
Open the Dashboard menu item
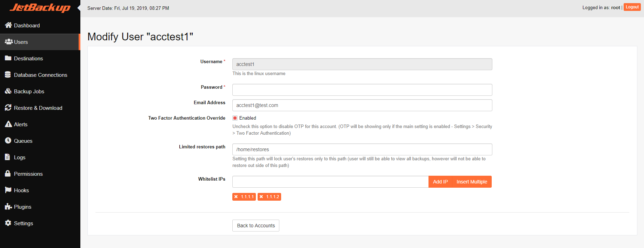pos(40,25)
